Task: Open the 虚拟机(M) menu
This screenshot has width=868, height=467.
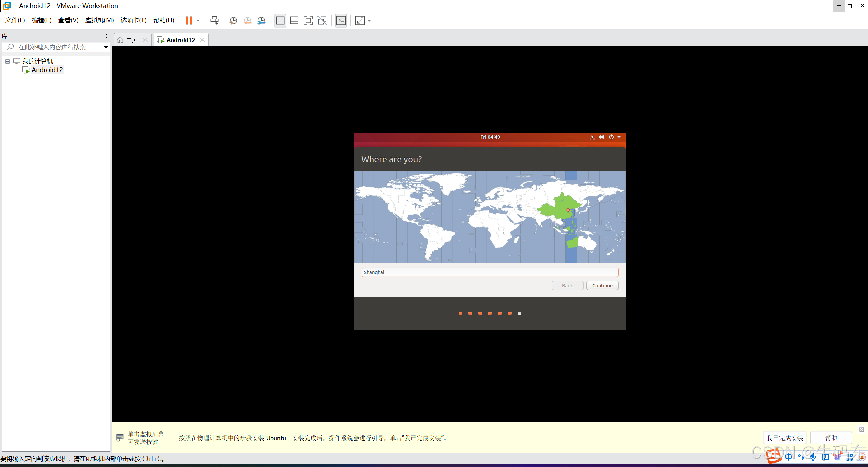Action: tap(99, 20)
